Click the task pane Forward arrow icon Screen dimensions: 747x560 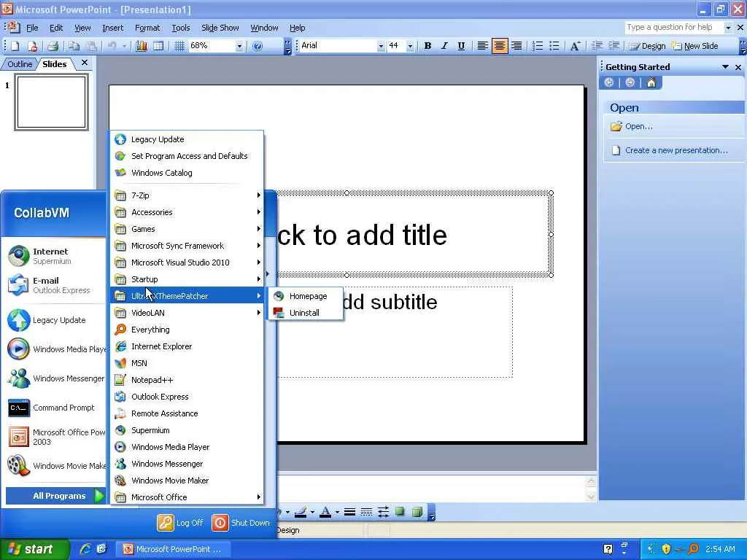(x=630, y=82)
